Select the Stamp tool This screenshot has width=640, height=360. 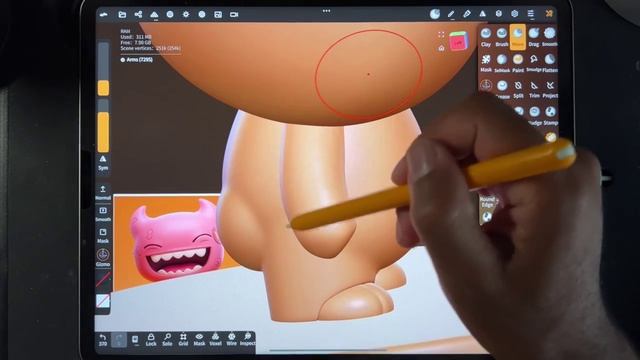(550, 116)
